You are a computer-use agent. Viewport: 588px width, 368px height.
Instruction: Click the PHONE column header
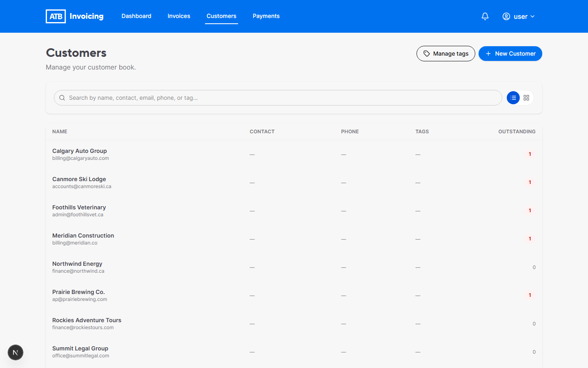coord(350,132)
